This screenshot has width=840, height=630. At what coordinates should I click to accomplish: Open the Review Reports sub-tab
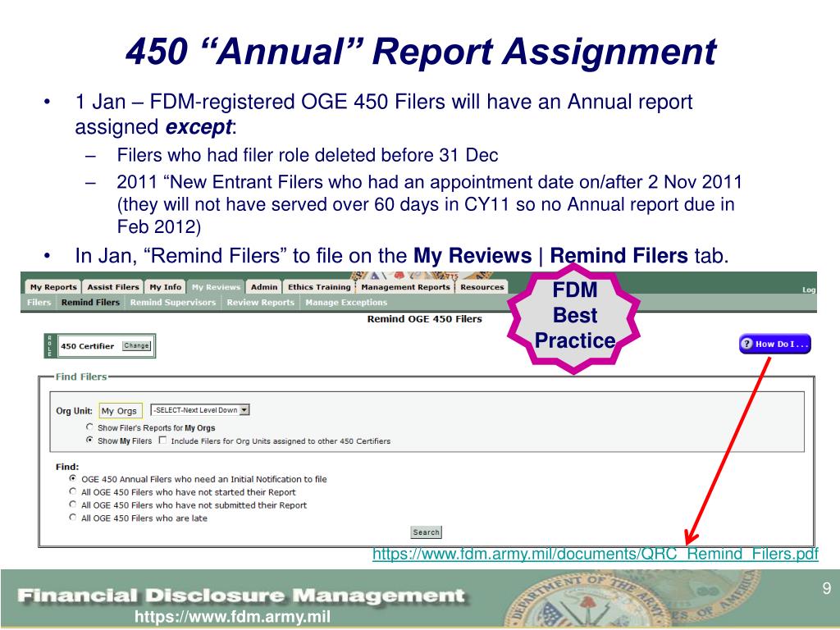(260, 303)
